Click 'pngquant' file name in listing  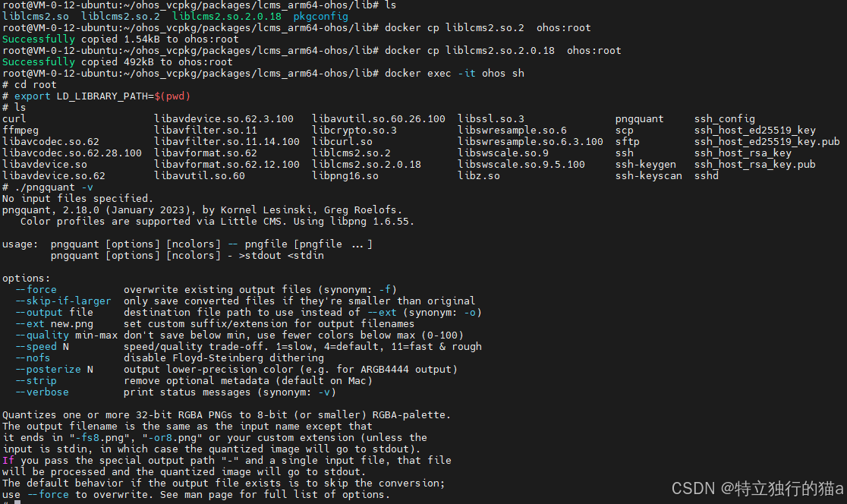point(640,118)
